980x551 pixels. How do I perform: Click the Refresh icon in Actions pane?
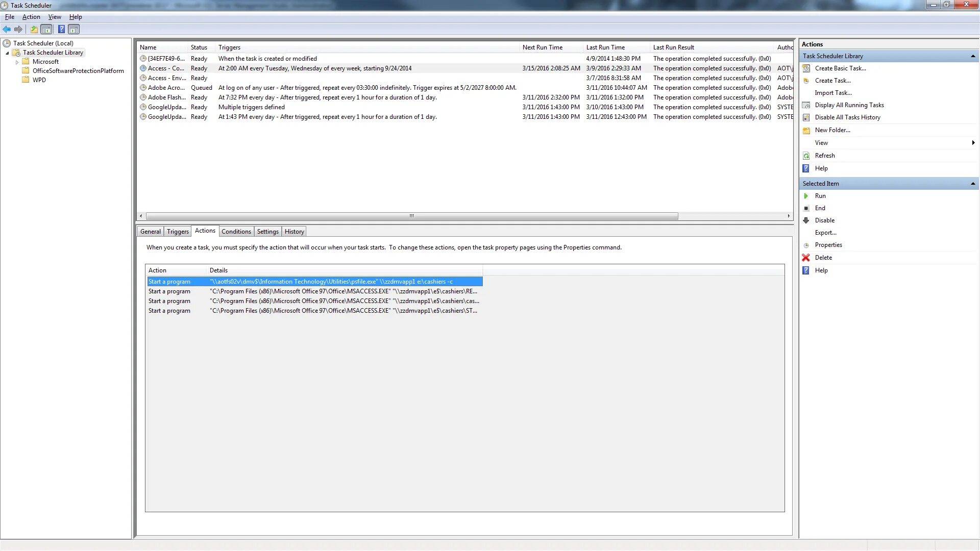coord(806,156)
